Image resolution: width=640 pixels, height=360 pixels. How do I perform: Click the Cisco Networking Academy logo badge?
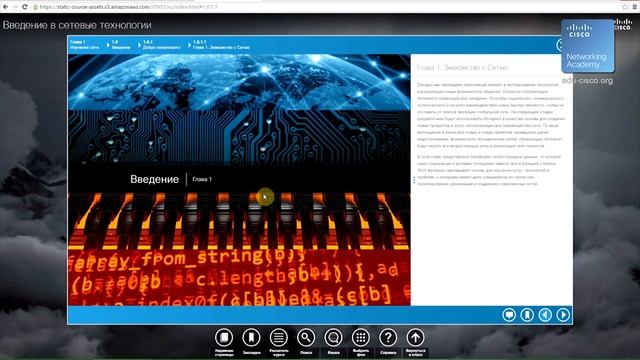coord(587,46)
